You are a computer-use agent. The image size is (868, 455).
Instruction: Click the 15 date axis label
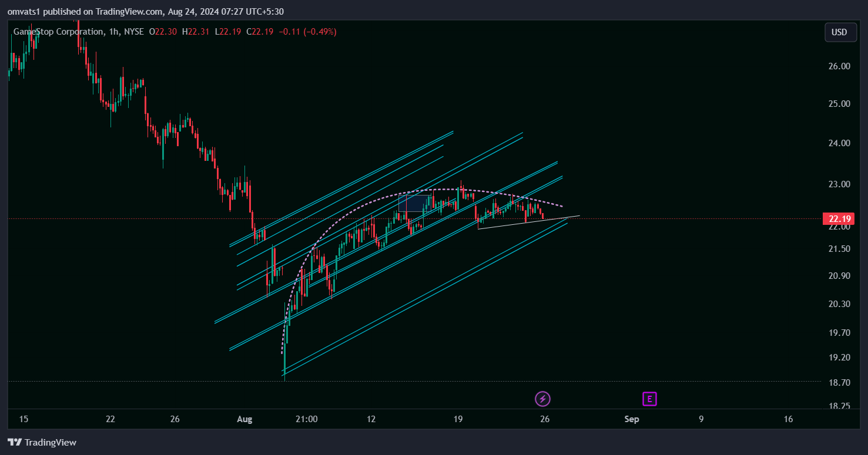pos(24,419)
